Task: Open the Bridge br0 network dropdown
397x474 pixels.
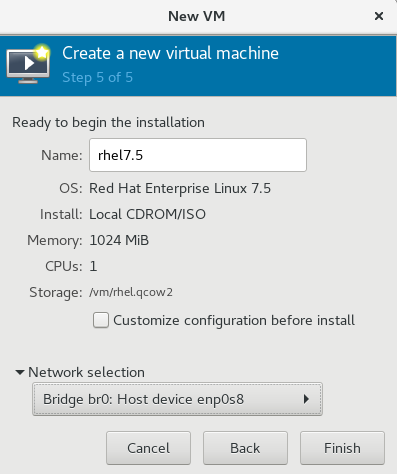Action: (x=177, y=399)
